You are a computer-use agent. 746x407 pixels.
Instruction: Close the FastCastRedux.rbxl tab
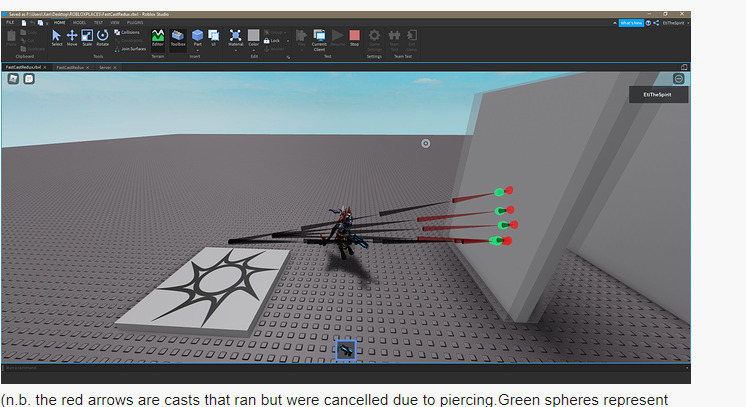point(45,68)
